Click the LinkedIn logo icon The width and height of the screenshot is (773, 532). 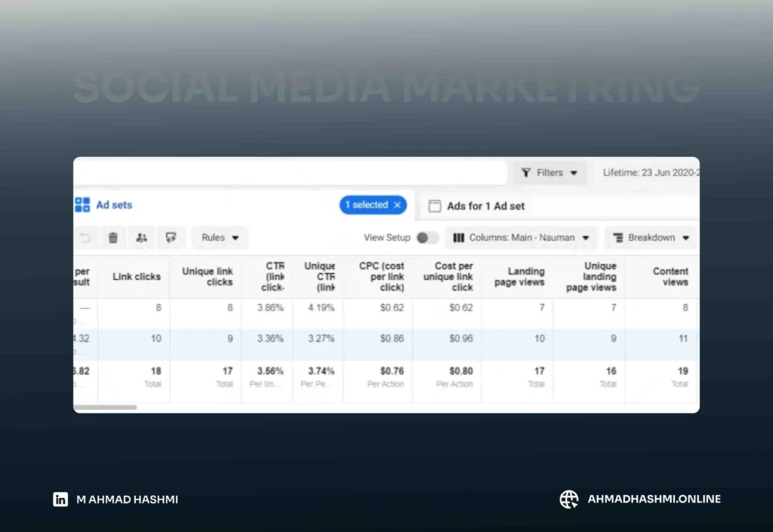(60, 499)
